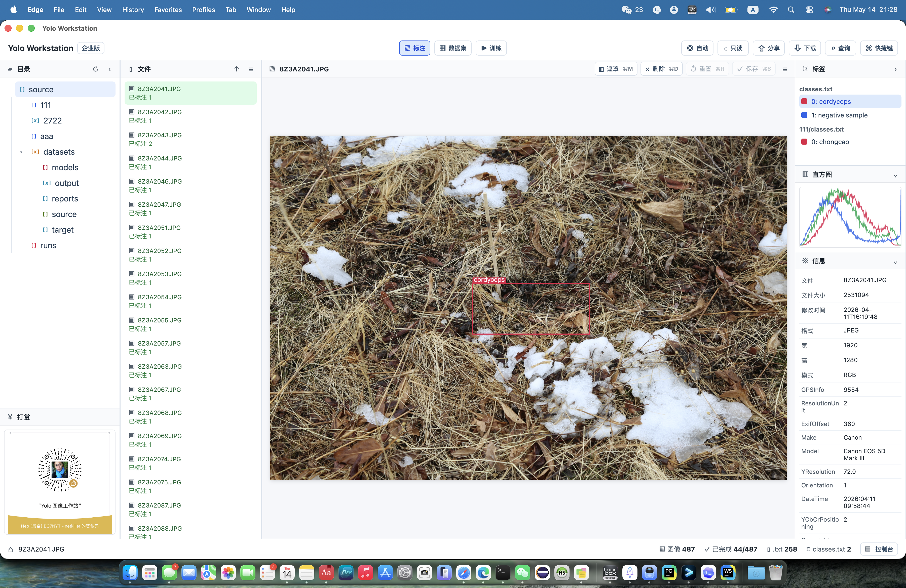This screenshot has height=588, width=906.
Task: Switch to the 标注 annotation tab
Action: pyautogui.click(x=414, y=48)
